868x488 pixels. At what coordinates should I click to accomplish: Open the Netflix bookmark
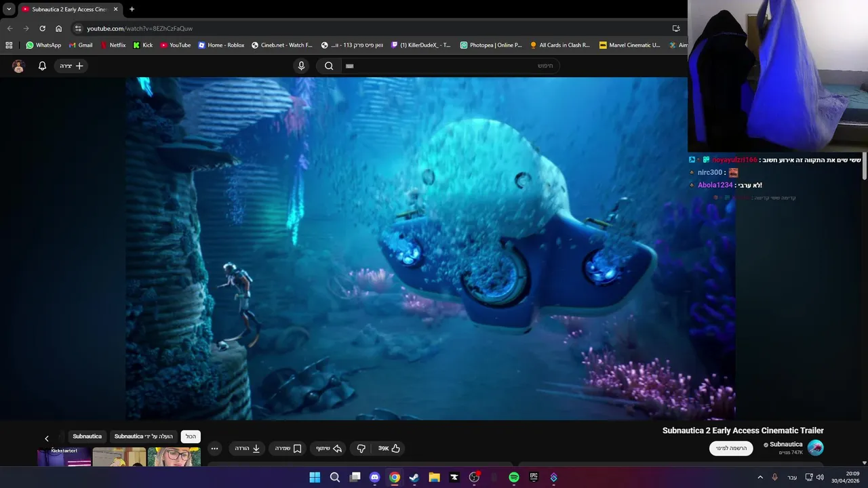coord(113,45)
